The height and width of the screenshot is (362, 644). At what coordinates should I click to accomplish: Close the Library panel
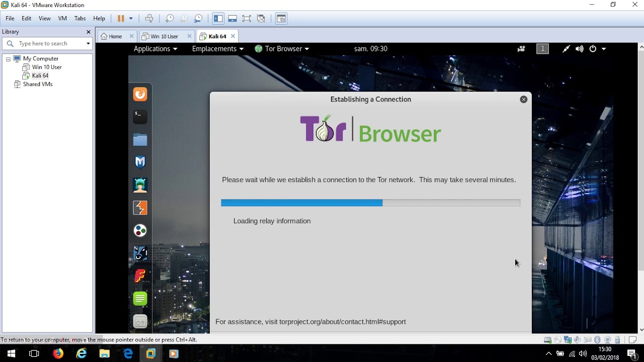89,32
